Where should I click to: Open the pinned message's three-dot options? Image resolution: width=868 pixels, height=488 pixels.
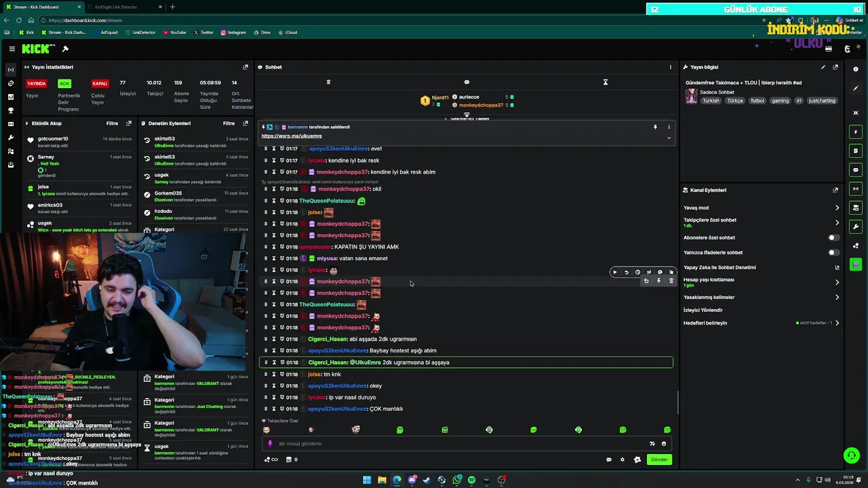pos(669,127)
